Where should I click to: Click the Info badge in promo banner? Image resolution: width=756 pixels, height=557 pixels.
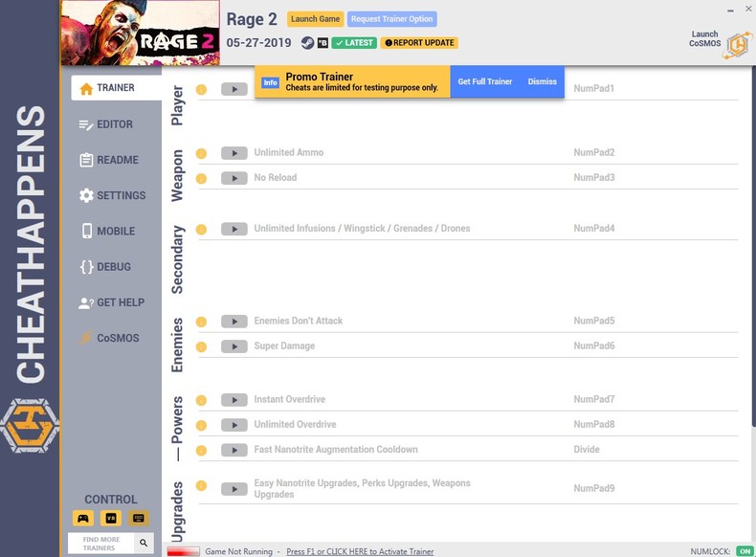[x=270, y=83]
